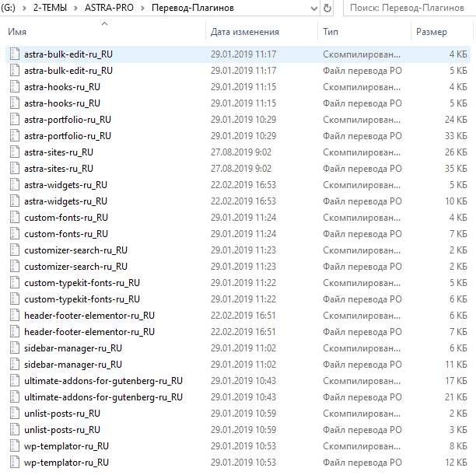
Task: Click the Поиск: Перевод-Плагинов search field
Action: 410,8
